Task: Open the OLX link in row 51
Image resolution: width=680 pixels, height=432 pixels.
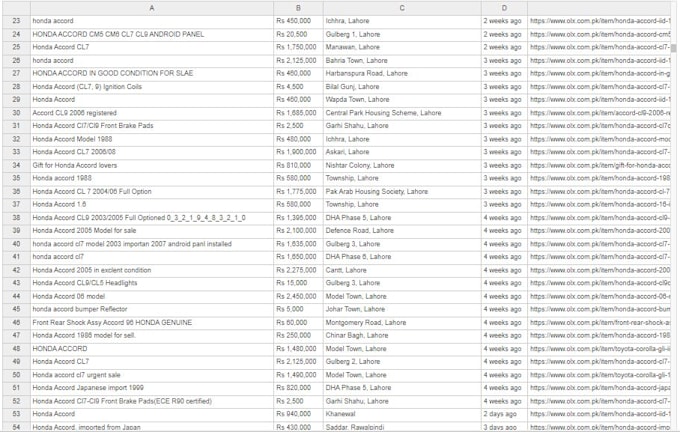Action: (x=599, y=388)
